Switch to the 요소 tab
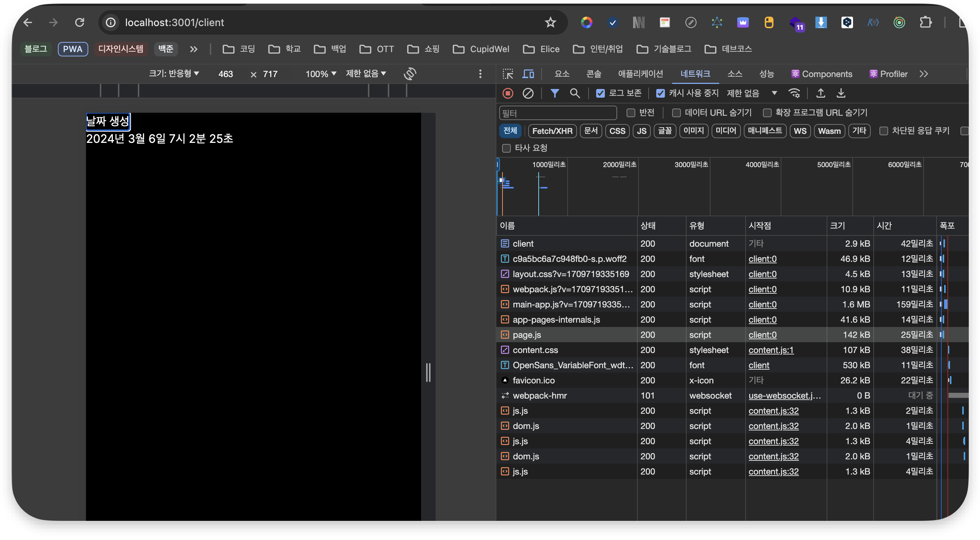The width and height of the screenshot is (980, 540). coord(562,74)
